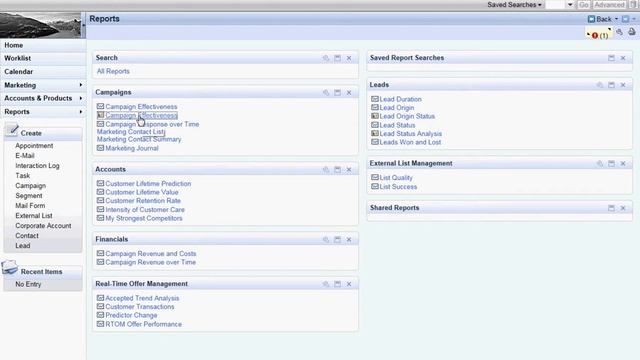Click the saved search input field
The height and width of the screenshot is (360, 640).
point(556,5)
